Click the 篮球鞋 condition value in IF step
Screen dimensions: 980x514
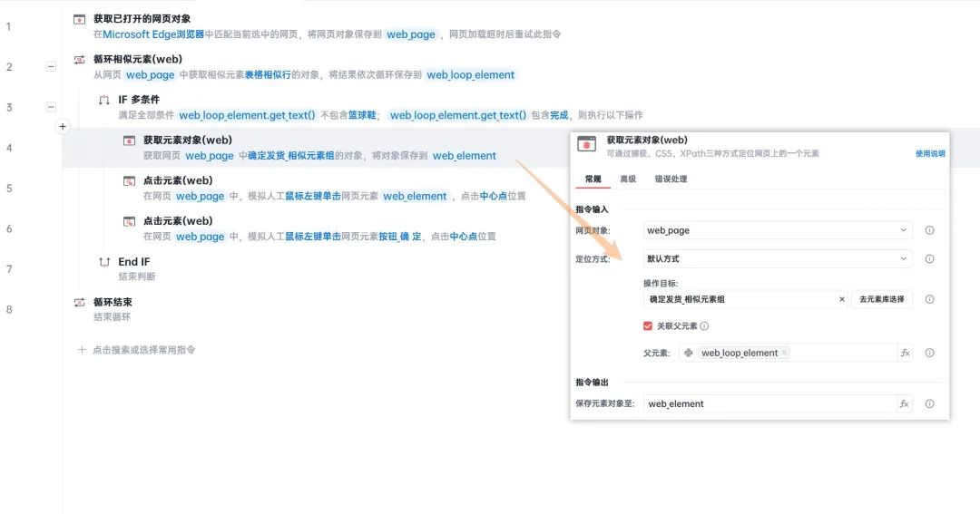362,115
